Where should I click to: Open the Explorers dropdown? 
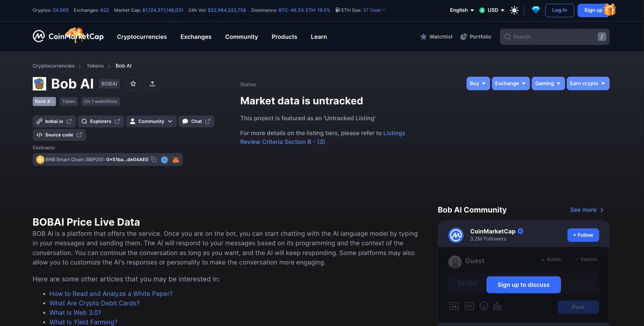tap(100, 121)
